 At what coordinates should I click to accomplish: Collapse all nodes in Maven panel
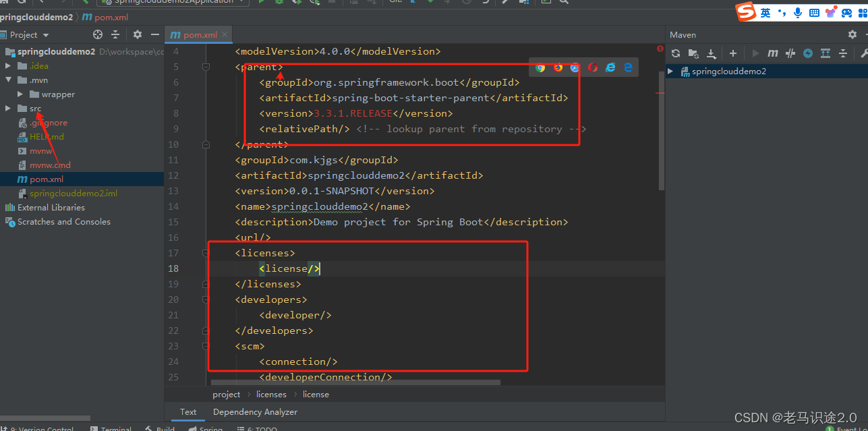pos(842,53)
